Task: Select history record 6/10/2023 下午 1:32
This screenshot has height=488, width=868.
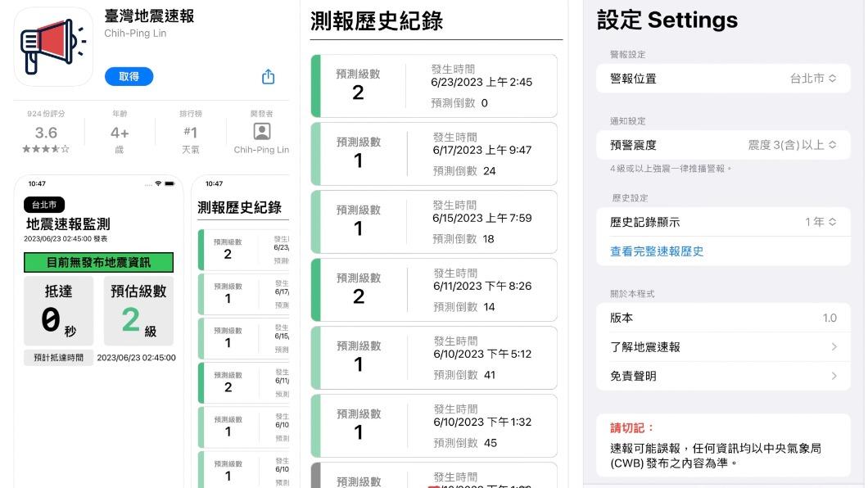Action: pos(434,426)
